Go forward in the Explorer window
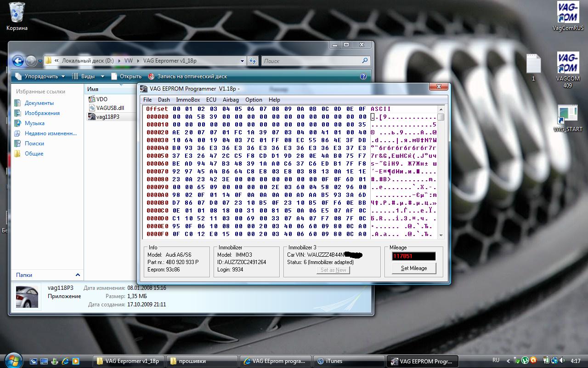Screen dimensions: 588x368 [x=31, y=61]
